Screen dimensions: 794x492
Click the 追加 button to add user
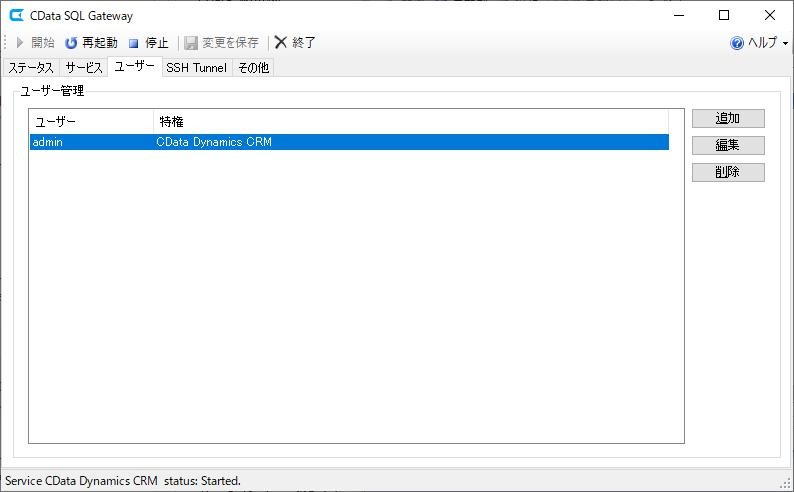728,118
